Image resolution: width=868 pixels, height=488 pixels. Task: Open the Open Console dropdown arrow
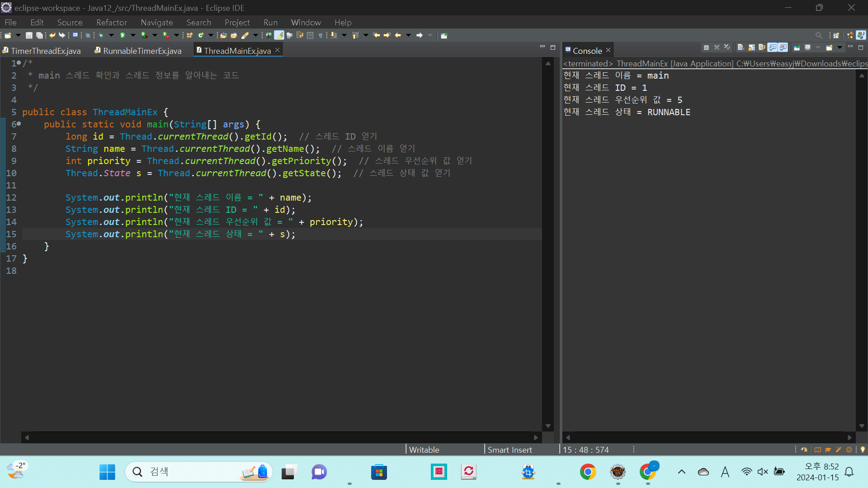coord(840,47)
